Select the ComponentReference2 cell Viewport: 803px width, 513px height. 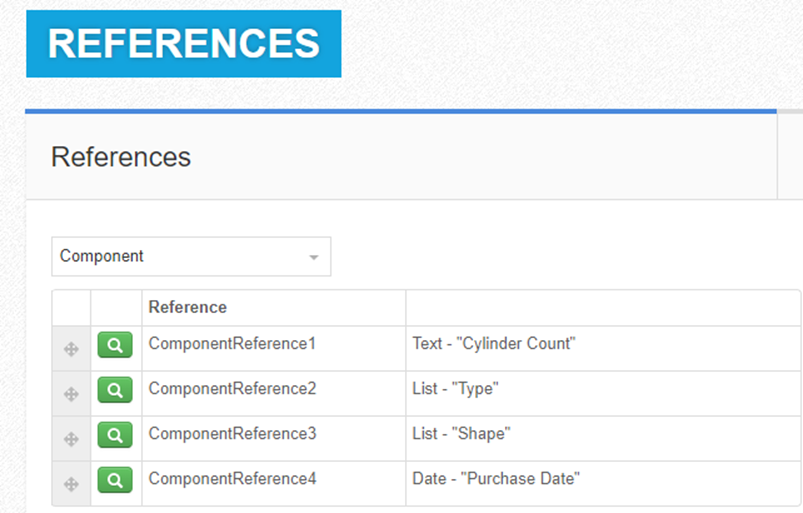[x=273, y=394]
